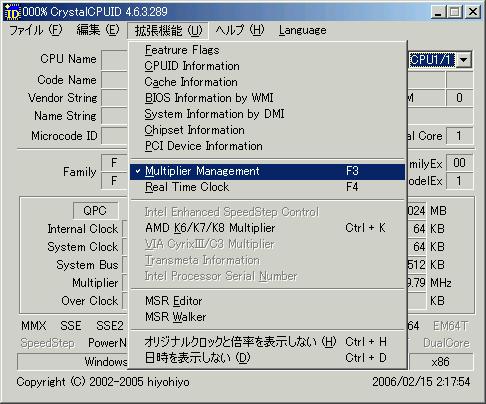This screenshot has width=486, height=404.
Task: Click the copyright hiyohiyo text
Action: coord(103,382)
